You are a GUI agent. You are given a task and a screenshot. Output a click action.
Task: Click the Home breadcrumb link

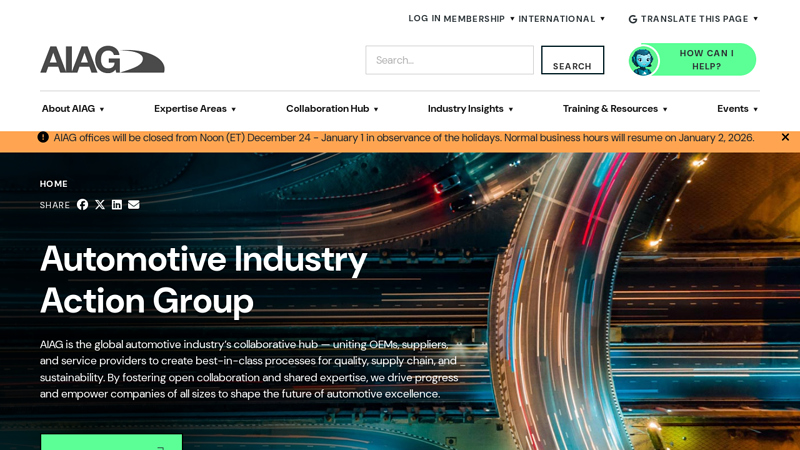pos(54,184)
